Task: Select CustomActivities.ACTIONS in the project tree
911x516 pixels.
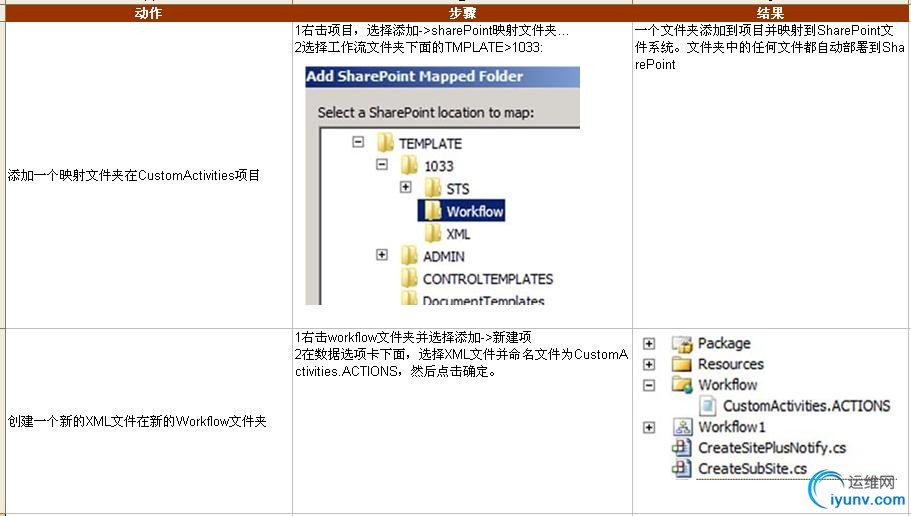Action: click(806, 406)
